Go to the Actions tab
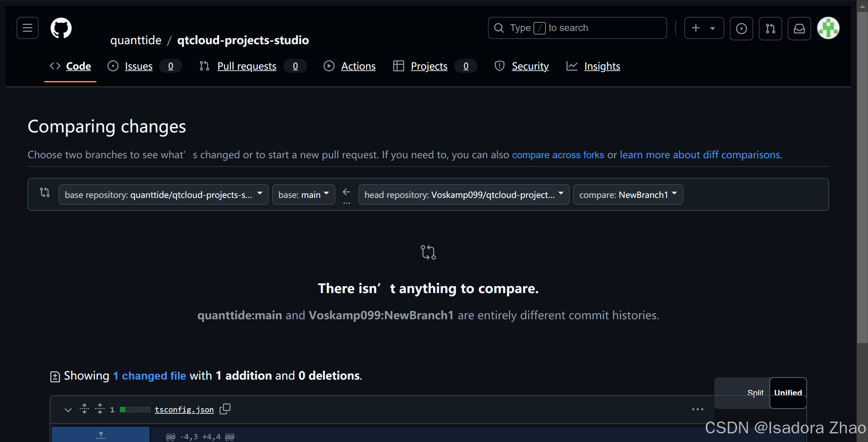The image size is (868, 442). coord(358,66)
